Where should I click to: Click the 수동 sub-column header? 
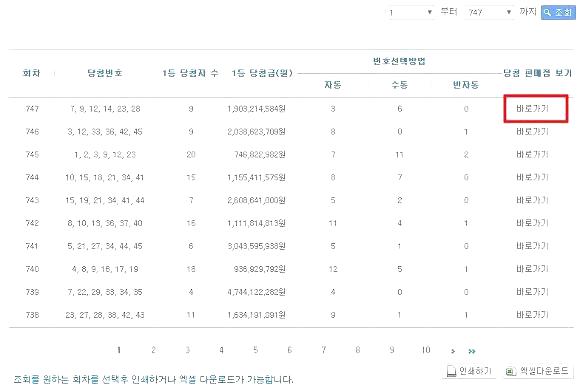tap(399, 85)
